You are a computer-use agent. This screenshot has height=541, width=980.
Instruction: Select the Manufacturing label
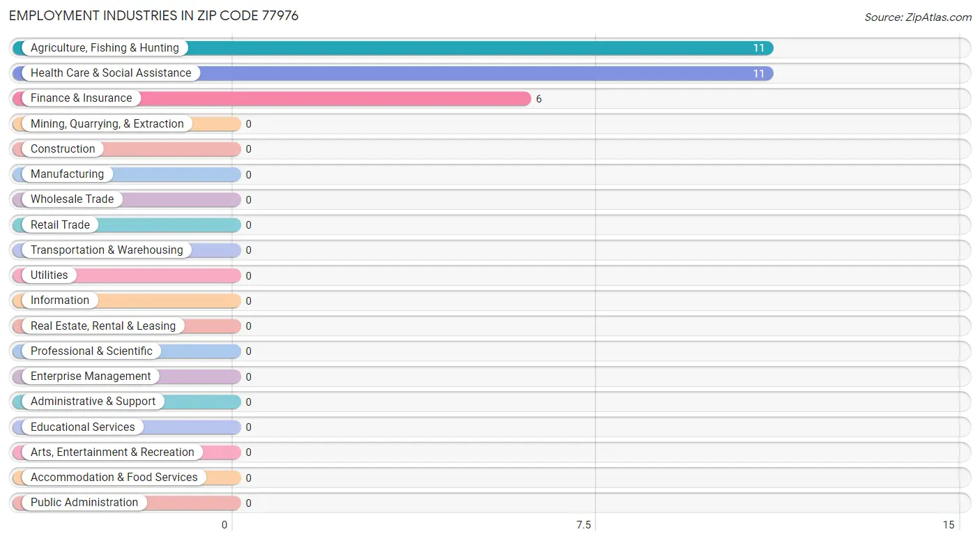[x=67, y=174]
